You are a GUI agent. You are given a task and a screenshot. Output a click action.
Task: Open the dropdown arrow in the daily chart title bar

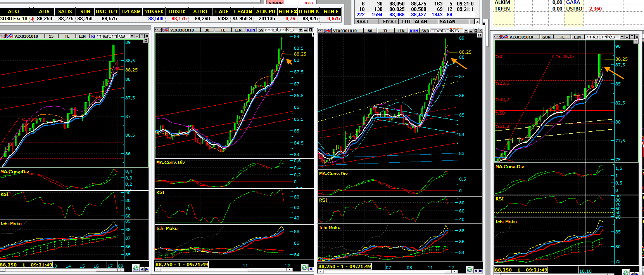622,37
